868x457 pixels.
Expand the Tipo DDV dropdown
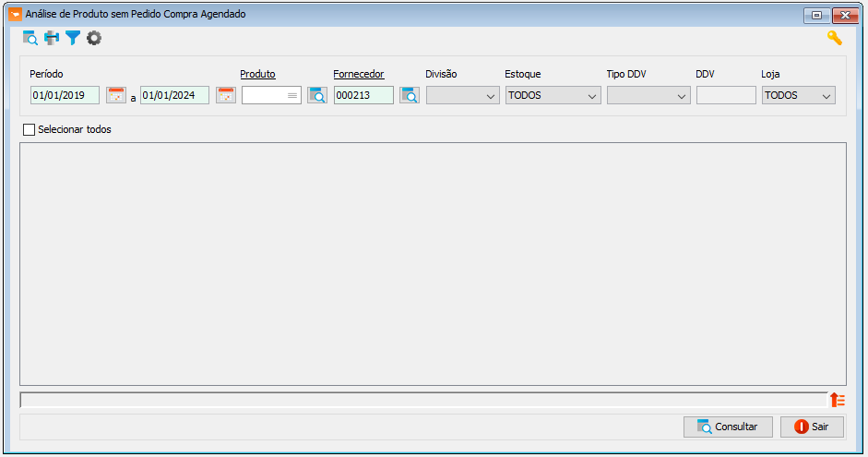pyautogui.click(x=648, y=95)
